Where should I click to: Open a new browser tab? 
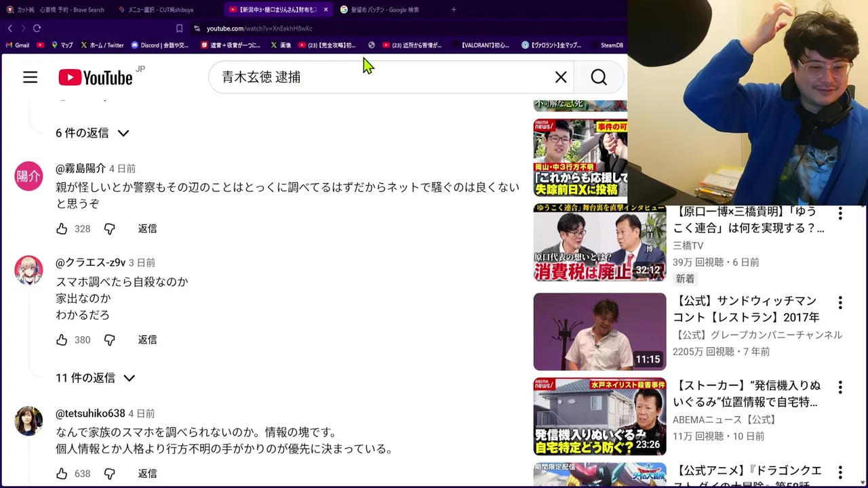[454, 9]
